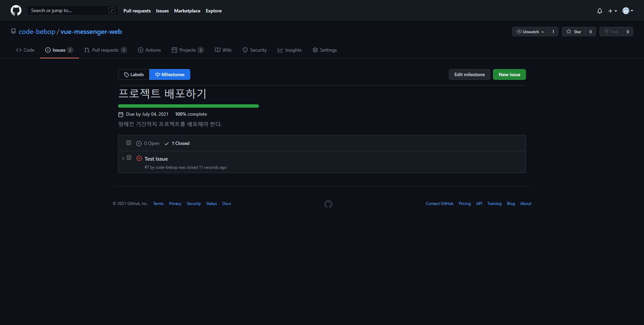The width and height of the screenshot is (644, 325).
Task: Open the Actions workflow tab icon
Action: point(141,50)
